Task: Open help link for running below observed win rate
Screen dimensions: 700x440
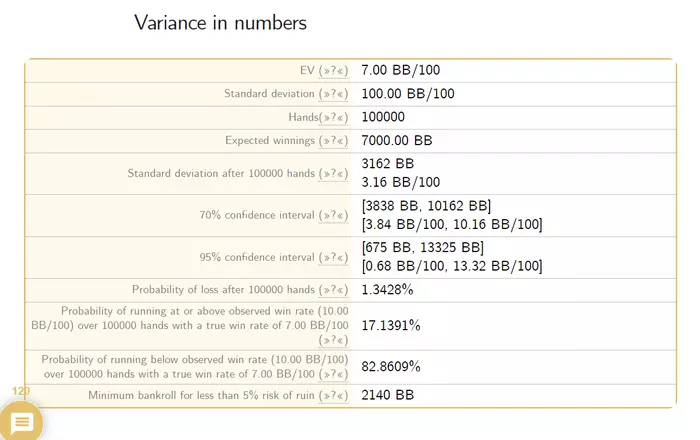Action: [333, 373]
